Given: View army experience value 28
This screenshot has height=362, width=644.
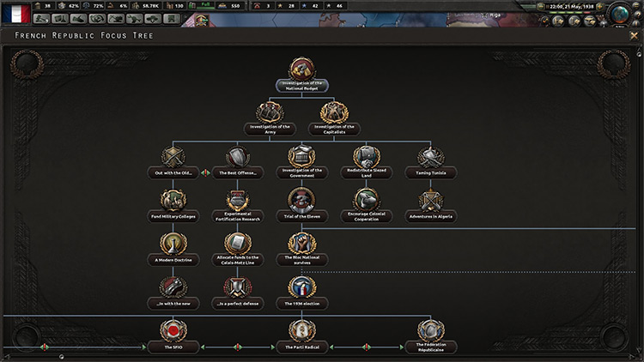Looking at the screenshot, I should point(286,6).
